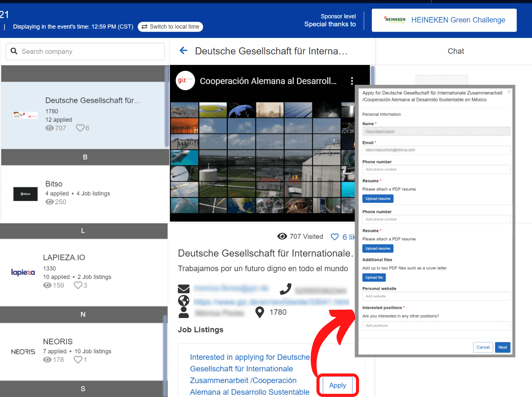
Task: Click the Search company field
Action: (x=85, y=52)
